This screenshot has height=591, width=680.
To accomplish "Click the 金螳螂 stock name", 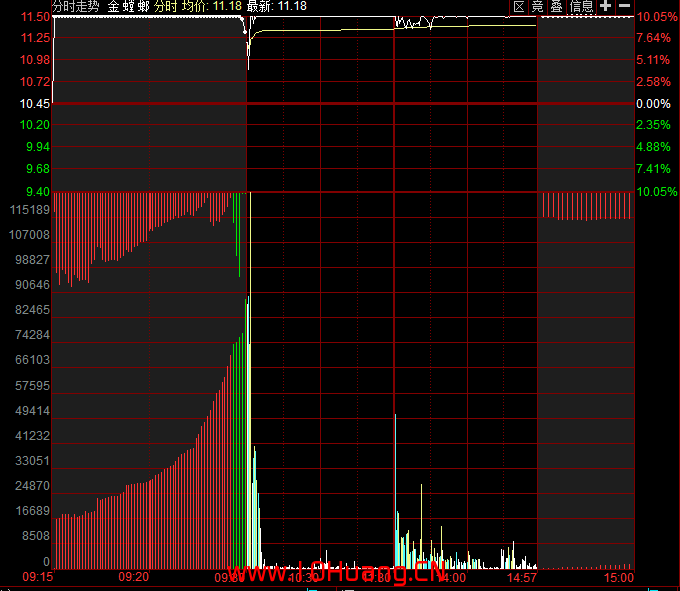I will pos(129,6).
